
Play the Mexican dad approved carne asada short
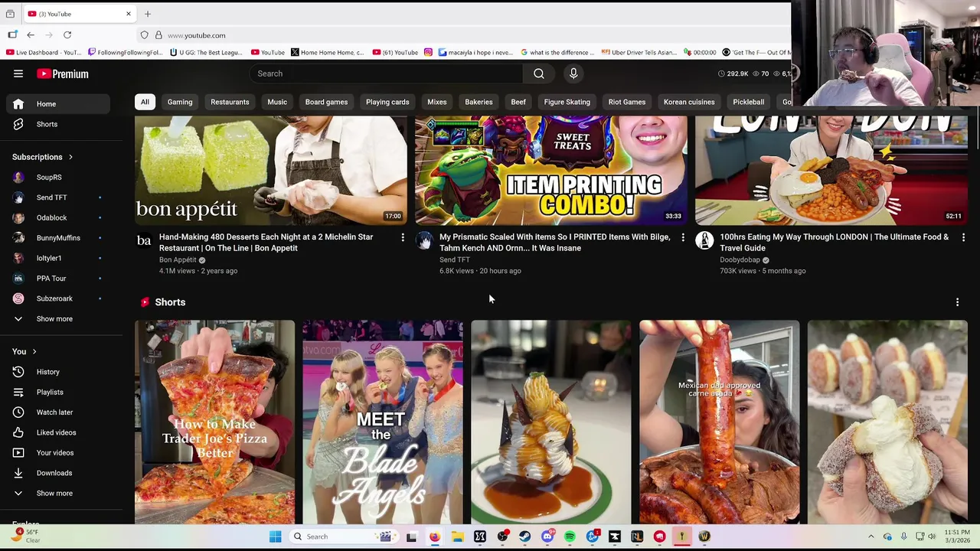pyautogui.click(x=720, y=422)
